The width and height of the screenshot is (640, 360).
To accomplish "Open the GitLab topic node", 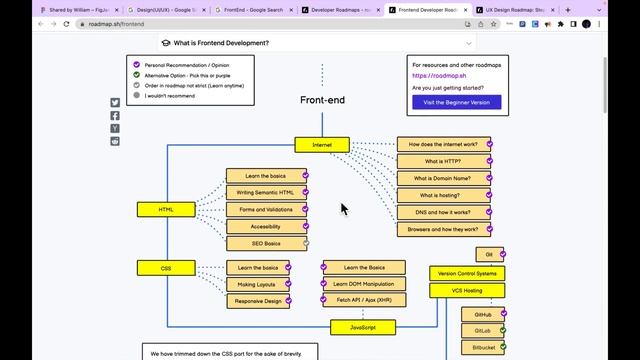I will 483,331.
